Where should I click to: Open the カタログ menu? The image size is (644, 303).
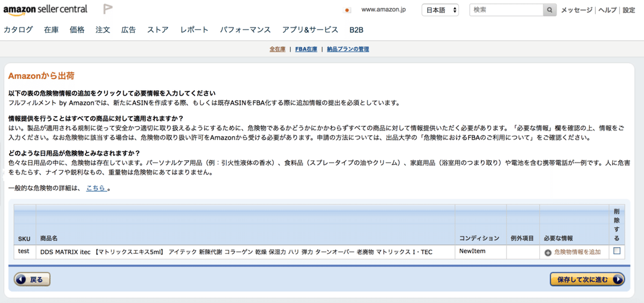click(x=18, y=30)
